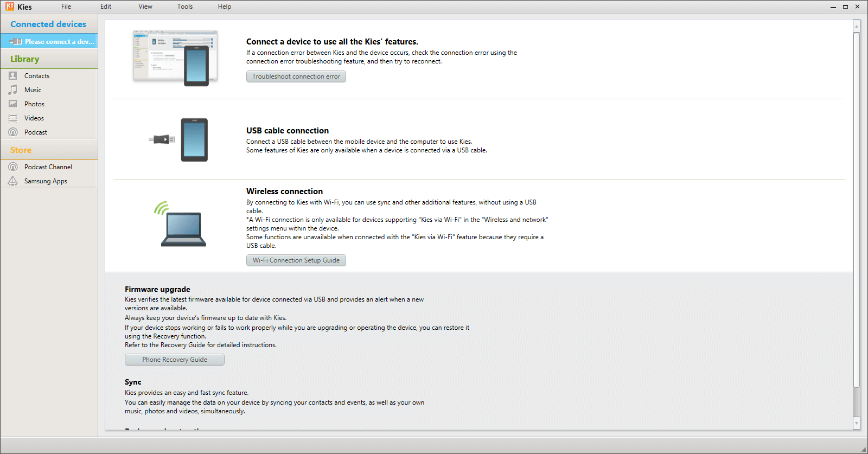The image size is (868, 454).
Task: Open the Phone Recovery Guide
Action: [175, 360]
